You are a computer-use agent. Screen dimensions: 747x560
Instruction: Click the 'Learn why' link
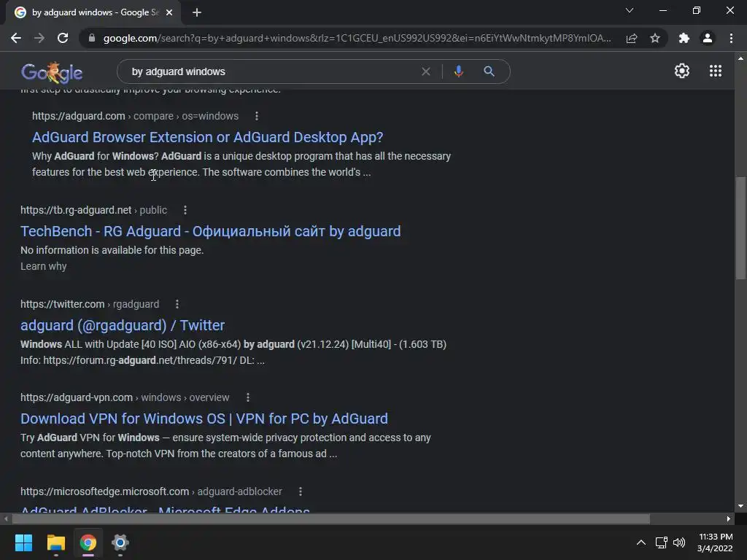(43, 266)
